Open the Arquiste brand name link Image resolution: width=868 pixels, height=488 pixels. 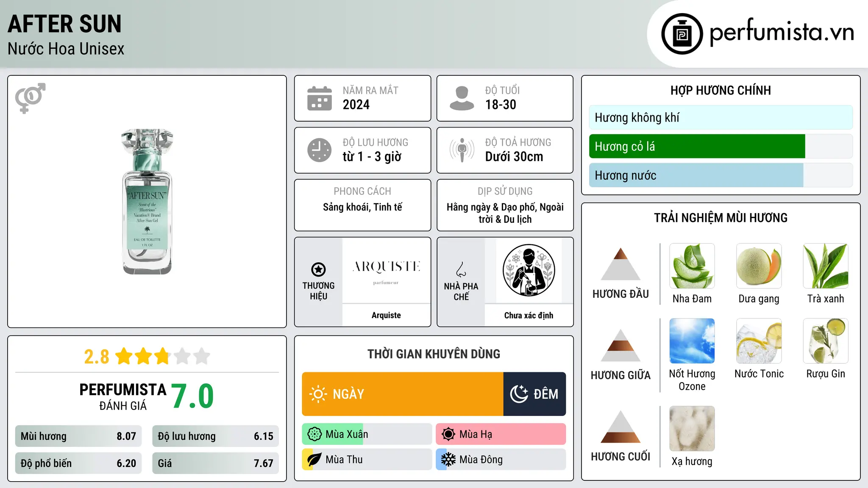click(386, 315)
